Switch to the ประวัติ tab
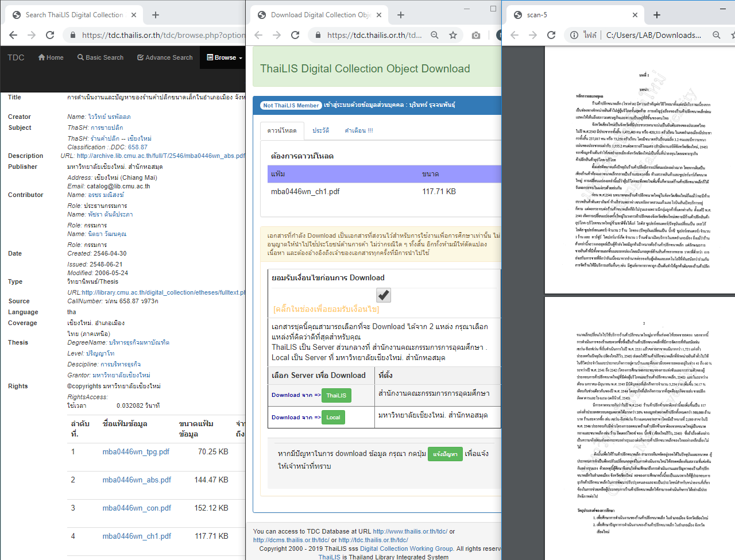The width and height of the screenshot is (735, 560). click(x=320, y=130)
